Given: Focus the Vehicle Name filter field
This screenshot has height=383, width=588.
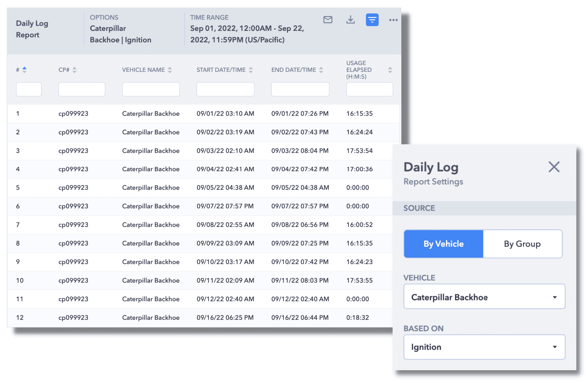Looking at the screenshot, I should (x=151, y=89).
